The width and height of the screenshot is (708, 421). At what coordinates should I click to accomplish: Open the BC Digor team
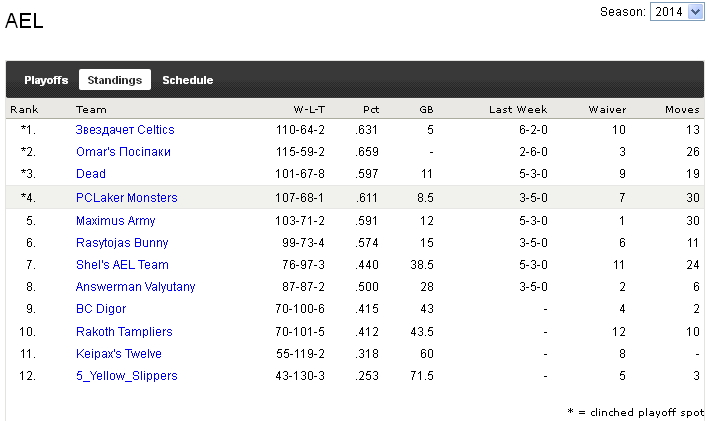click(101, 309)
